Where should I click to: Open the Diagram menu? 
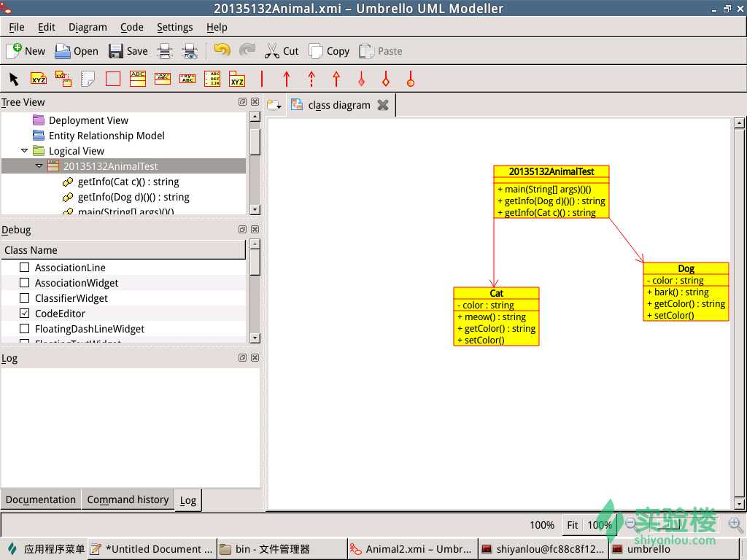coord(88,27)
